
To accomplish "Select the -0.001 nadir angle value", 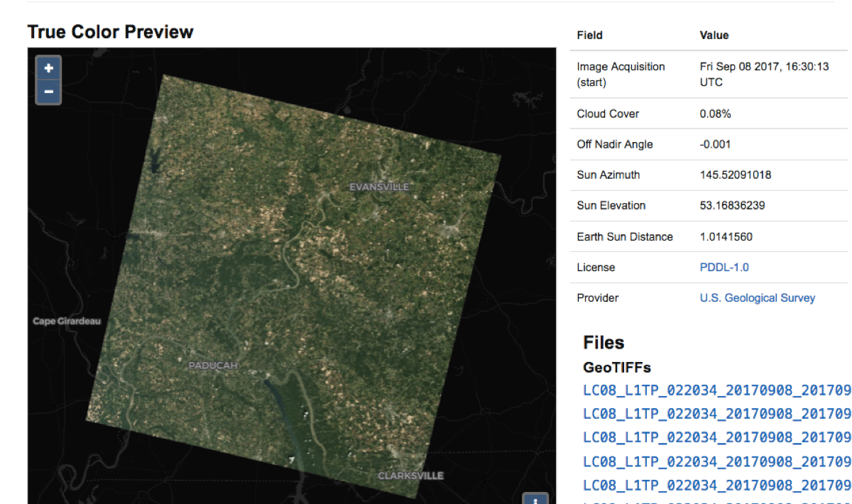I will [x=716, y=145].
